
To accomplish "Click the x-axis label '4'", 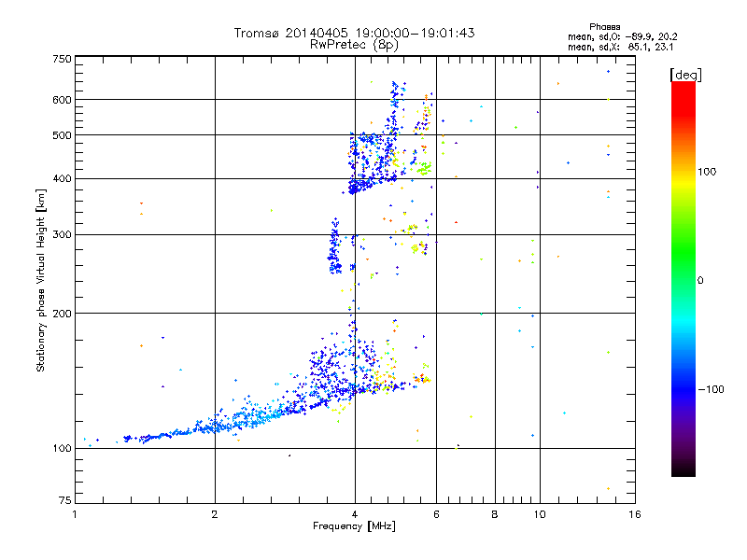I will (x=355, y=514).
